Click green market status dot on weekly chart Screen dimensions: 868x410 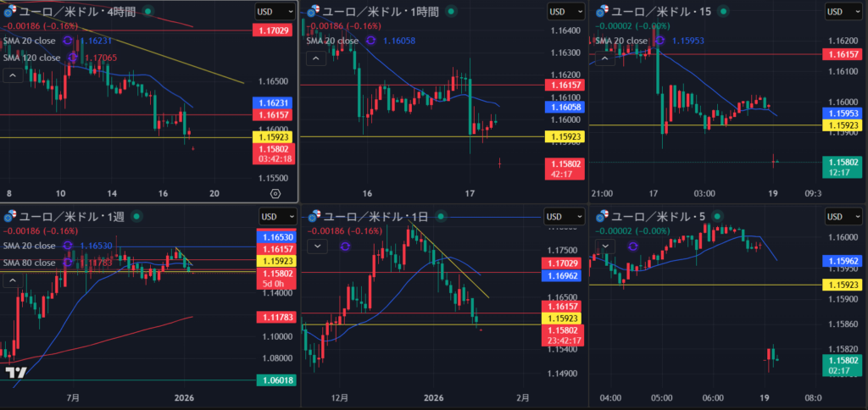[137, 216]
